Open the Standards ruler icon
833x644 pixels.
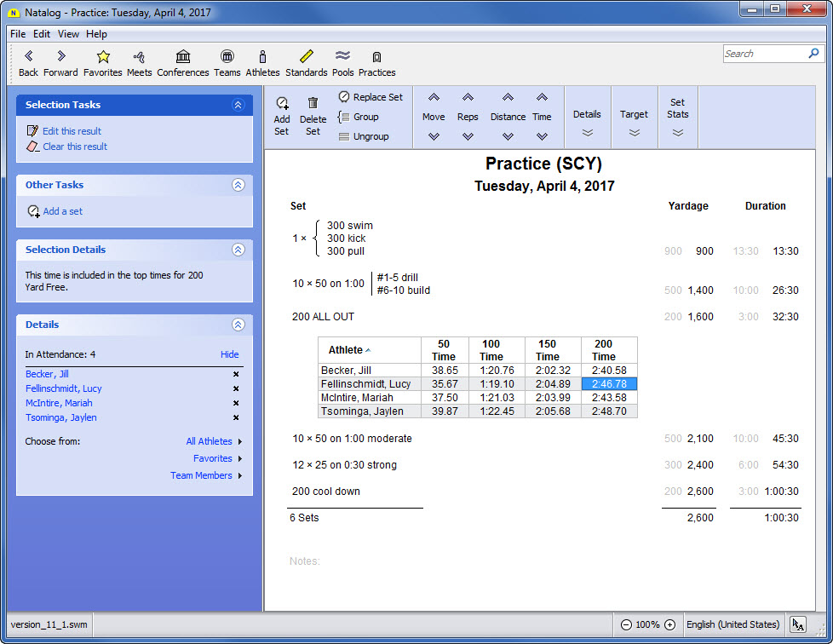(x=306, y=57)
